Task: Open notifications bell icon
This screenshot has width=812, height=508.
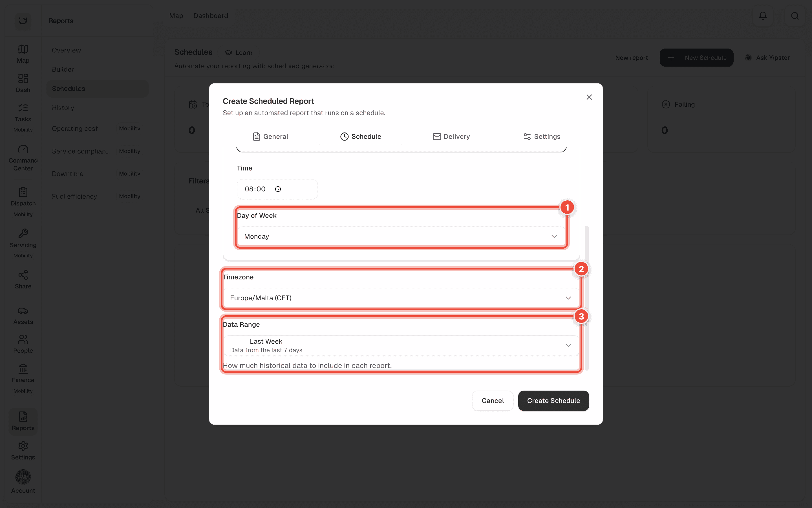Action: [763, 16]
